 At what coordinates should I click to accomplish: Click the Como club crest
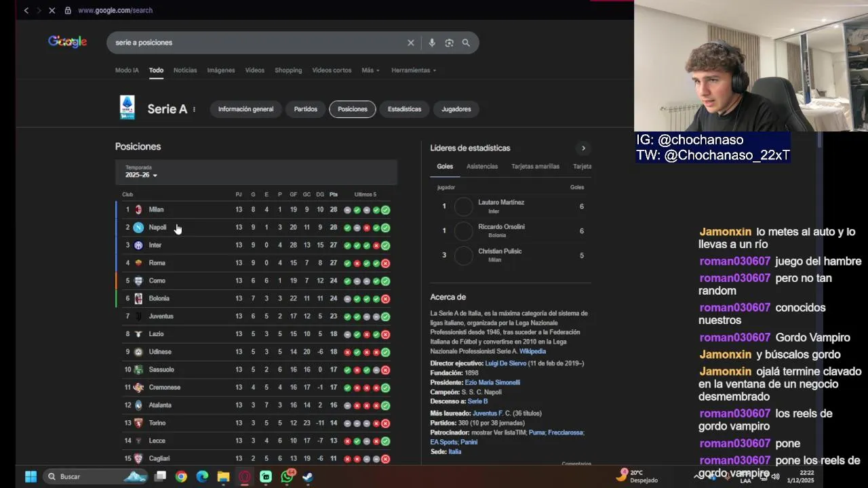[138, 281]
